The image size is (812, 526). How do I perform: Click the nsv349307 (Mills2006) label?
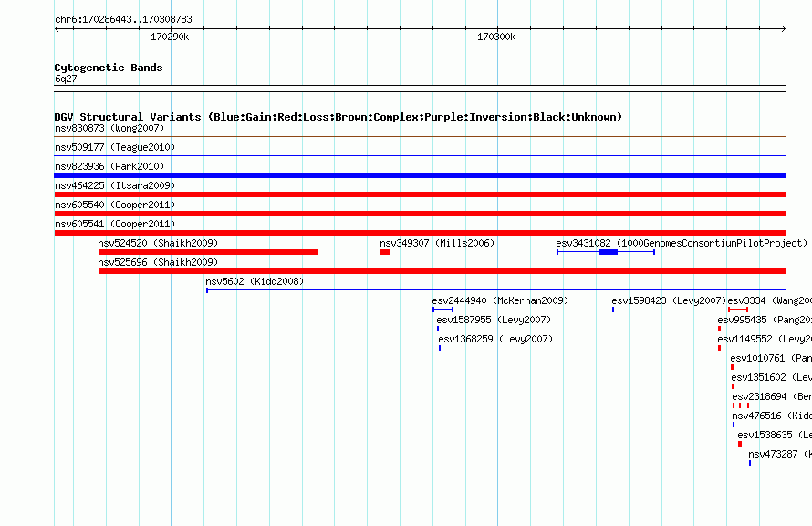tap(437, 243)
